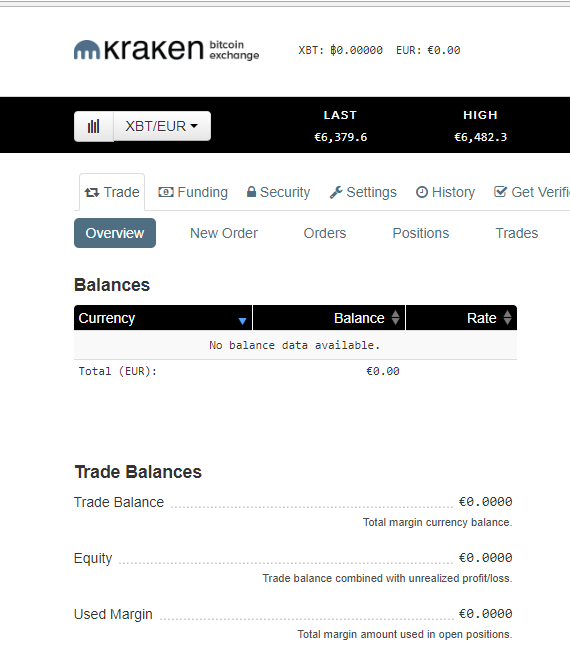Select the Trade tab
570x663 pixels.
point(112,192)
